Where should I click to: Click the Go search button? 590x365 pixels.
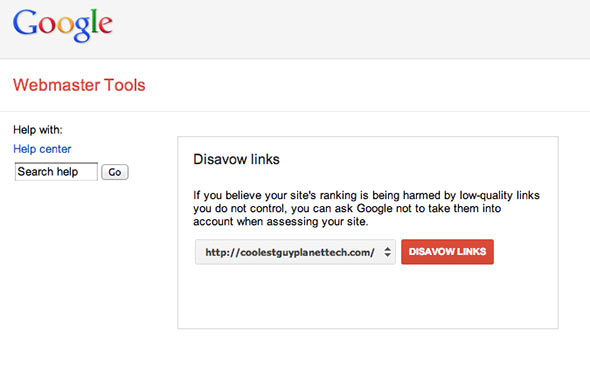click(x=115, y=172)
